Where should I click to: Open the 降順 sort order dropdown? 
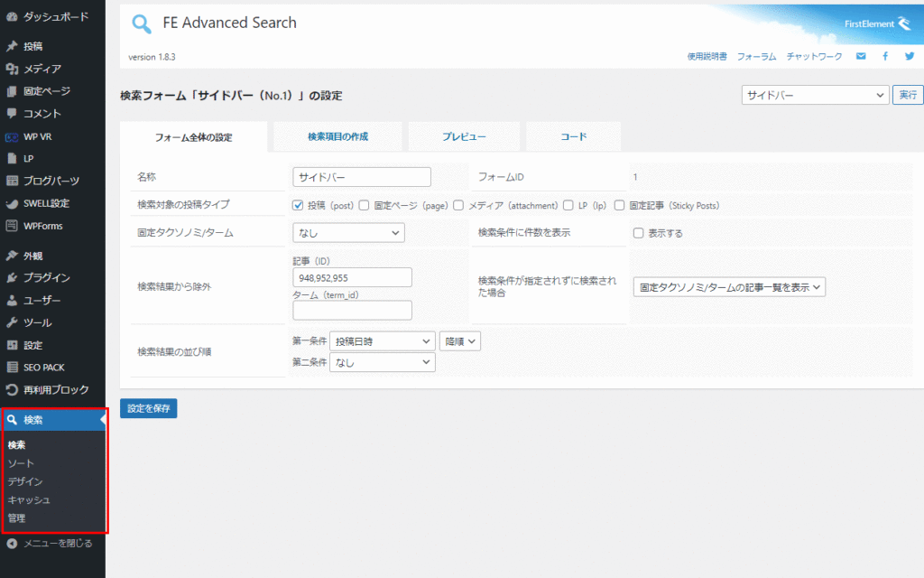pos(460,341)
